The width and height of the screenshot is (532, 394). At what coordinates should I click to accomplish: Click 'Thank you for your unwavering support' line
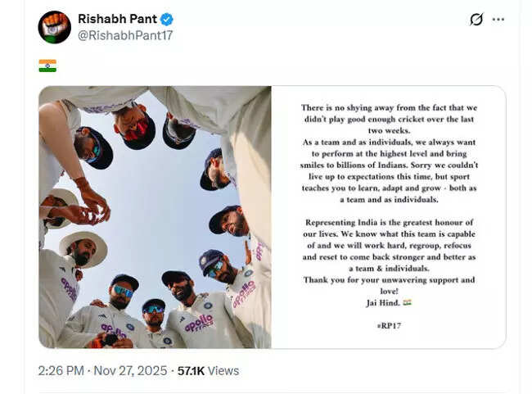coord(388,285)
